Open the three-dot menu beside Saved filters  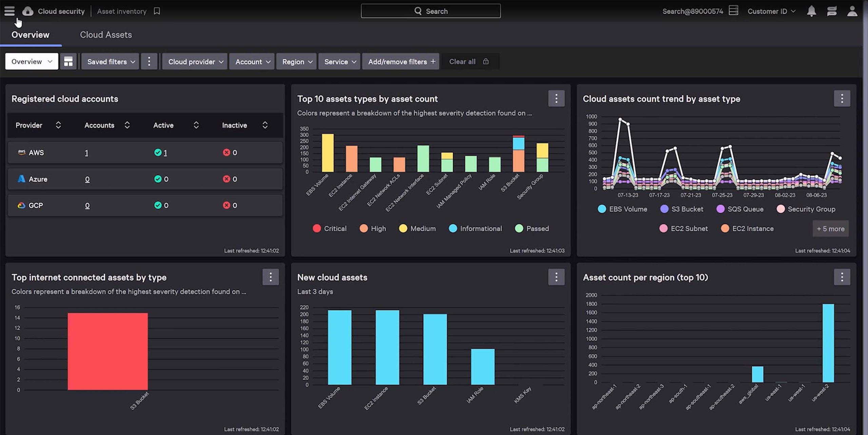[x=149, y=61]
